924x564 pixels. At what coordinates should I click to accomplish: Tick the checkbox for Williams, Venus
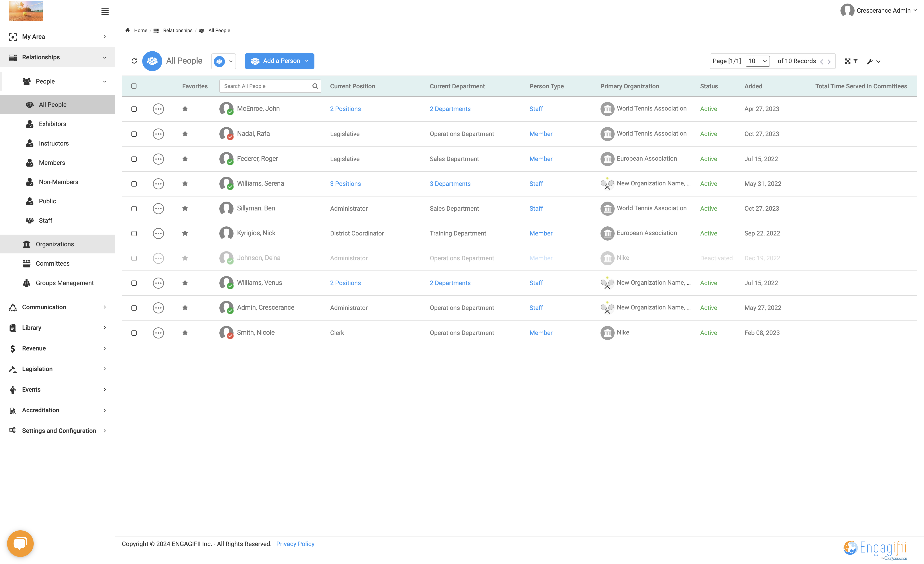(x=134, y=283)
